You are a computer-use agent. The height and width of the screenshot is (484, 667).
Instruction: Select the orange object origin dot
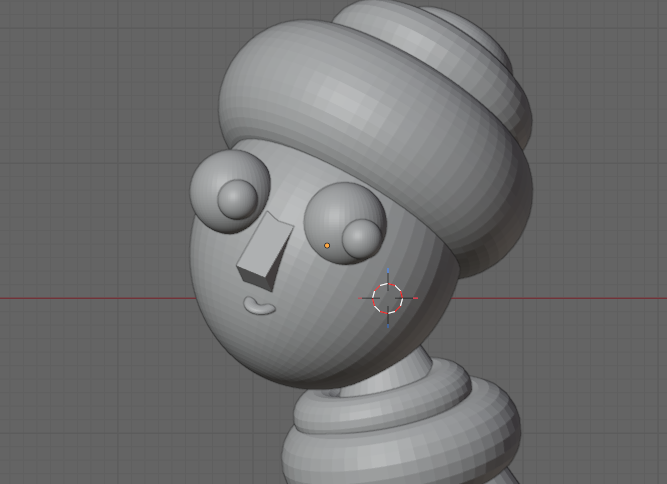327,246
